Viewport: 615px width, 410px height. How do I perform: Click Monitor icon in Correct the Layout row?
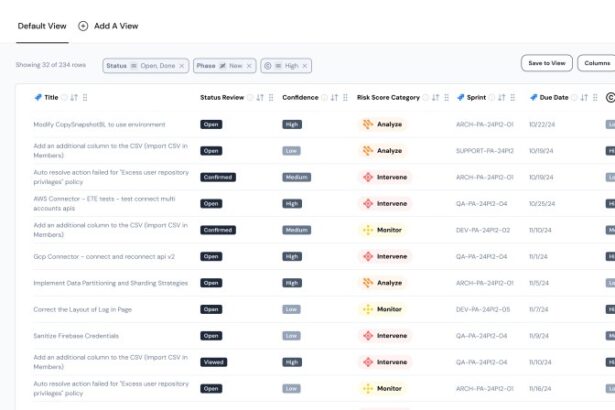pos(368,309)
